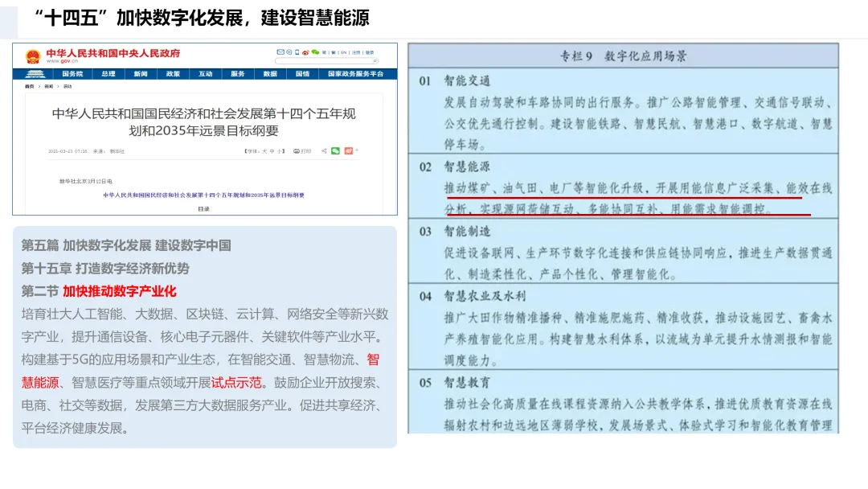The width and height of the screenshot is (868, 489).
Task: Click the table header 专栏9 数字化应用场景
Action: (624, 56)
